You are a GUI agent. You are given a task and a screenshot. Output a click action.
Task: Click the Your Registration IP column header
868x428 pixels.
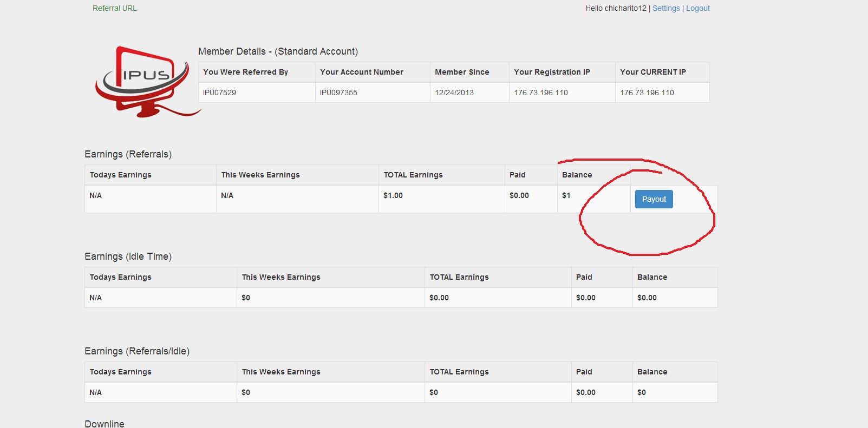coord(552,72)
